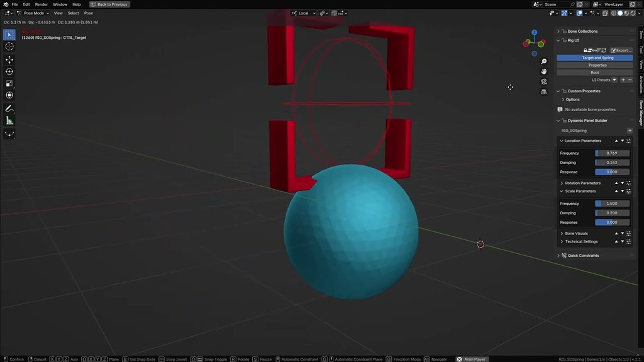
Task: Expand Bone Collections panel
Action: tap(558, 31)
